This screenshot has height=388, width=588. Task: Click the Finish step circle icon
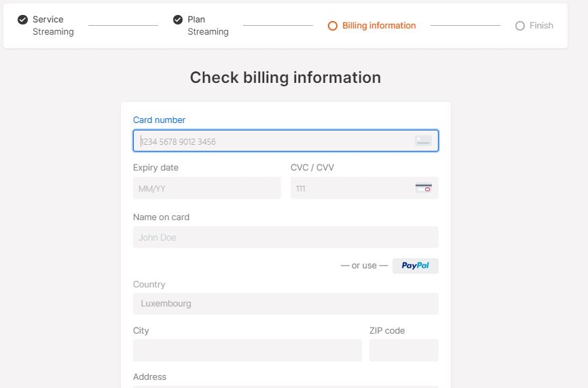click(x=520, y=26)
